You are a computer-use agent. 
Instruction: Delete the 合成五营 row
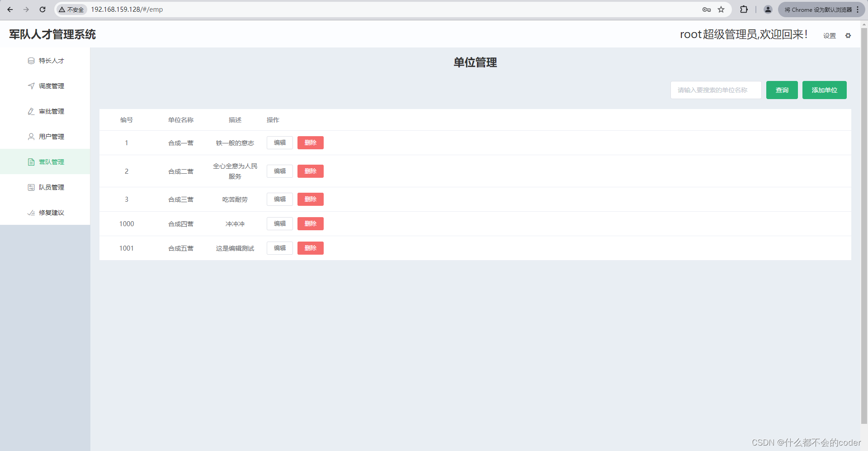(x=311, y=248)
